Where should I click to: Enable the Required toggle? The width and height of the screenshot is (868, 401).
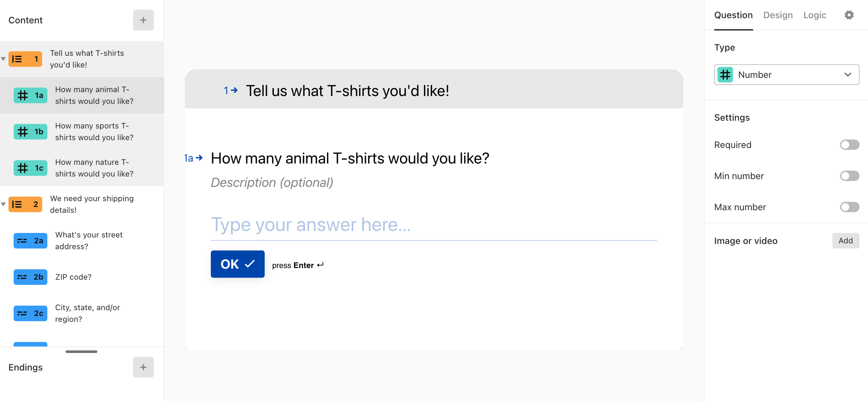[849, 145]
